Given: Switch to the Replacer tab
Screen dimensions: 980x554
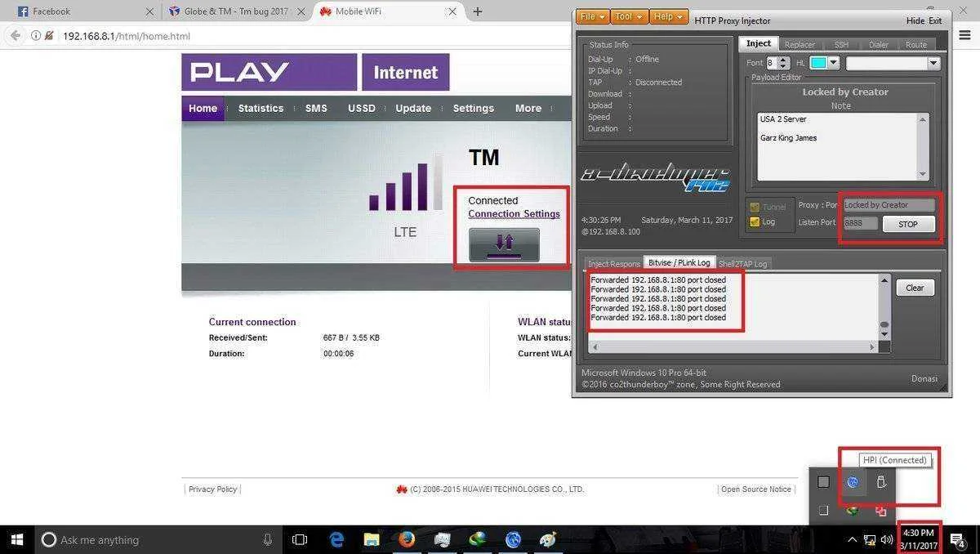Looking at the screenshot, I should pyautogui.click(x=800, y=44).
